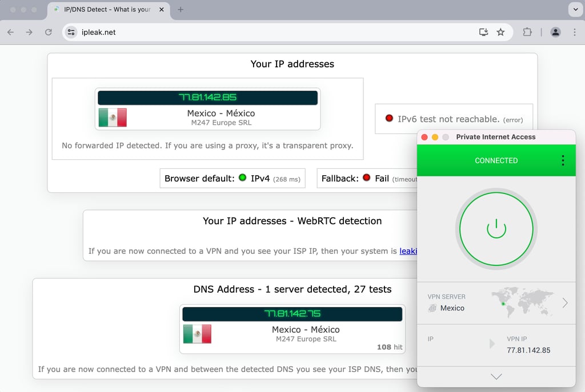This screenshot has width=585, height=392.
Task: Select the IP/DNS Detect tab
Action: tap(108, 10)
